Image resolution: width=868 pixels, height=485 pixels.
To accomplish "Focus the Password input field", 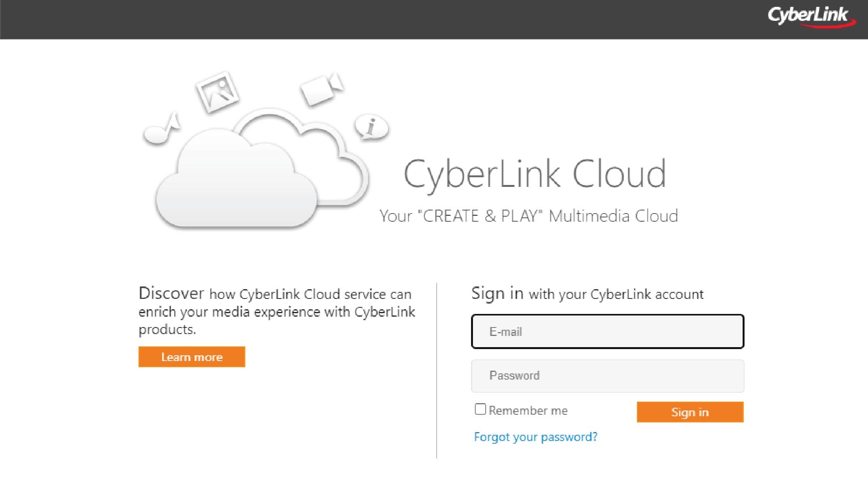I will coord(608,376).
